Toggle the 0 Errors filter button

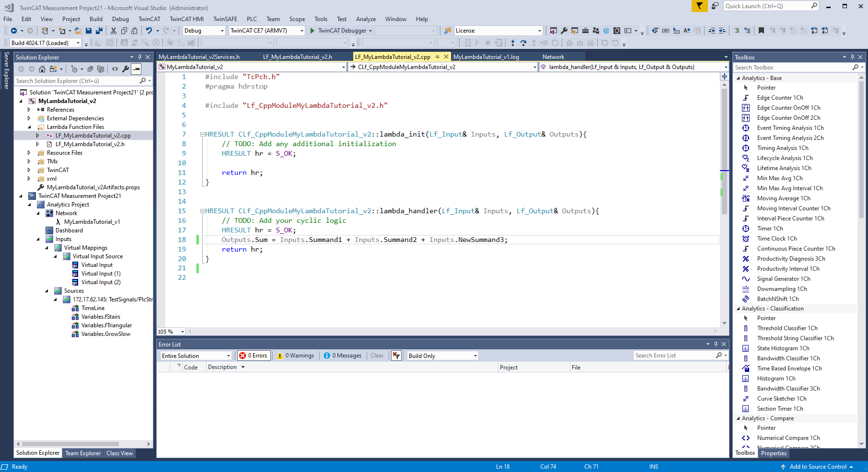254,356
